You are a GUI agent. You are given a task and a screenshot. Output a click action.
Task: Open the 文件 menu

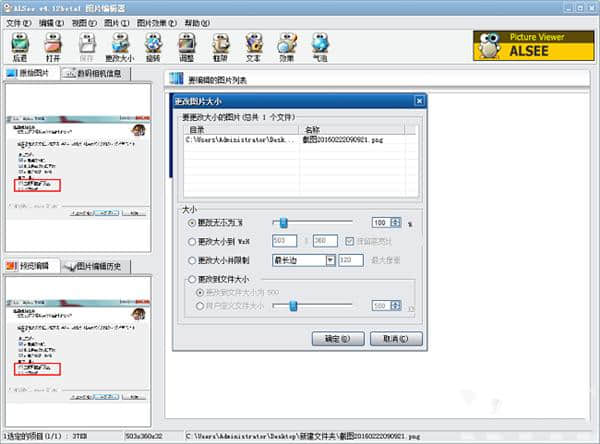pos(18,23)
